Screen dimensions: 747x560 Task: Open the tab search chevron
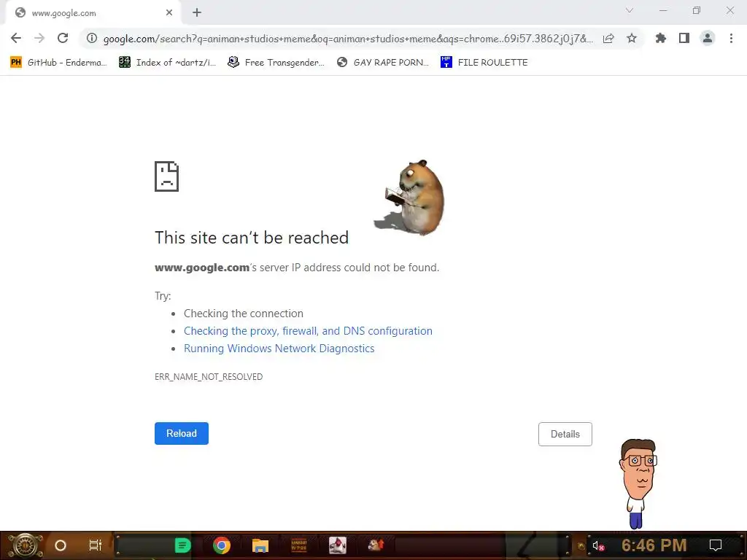[630, 10]
